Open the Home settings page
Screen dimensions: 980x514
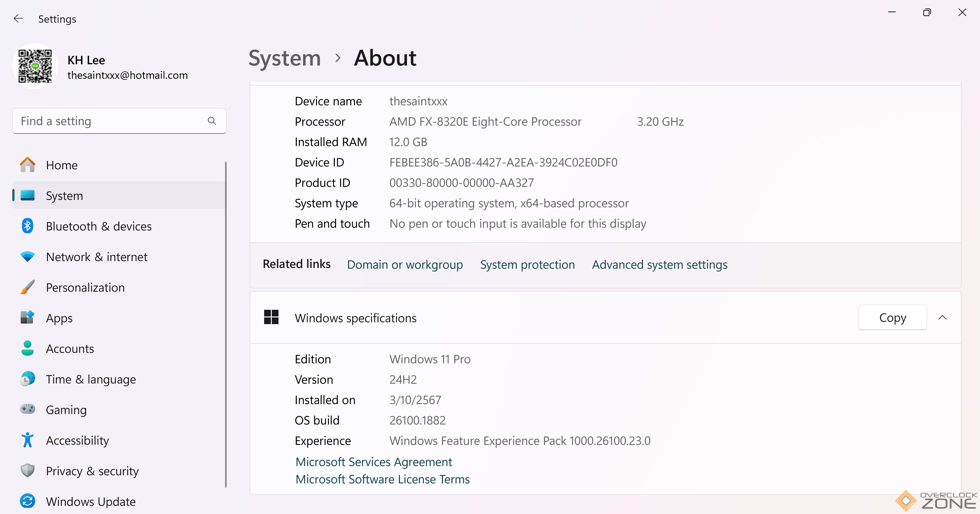tap(119, 165)
